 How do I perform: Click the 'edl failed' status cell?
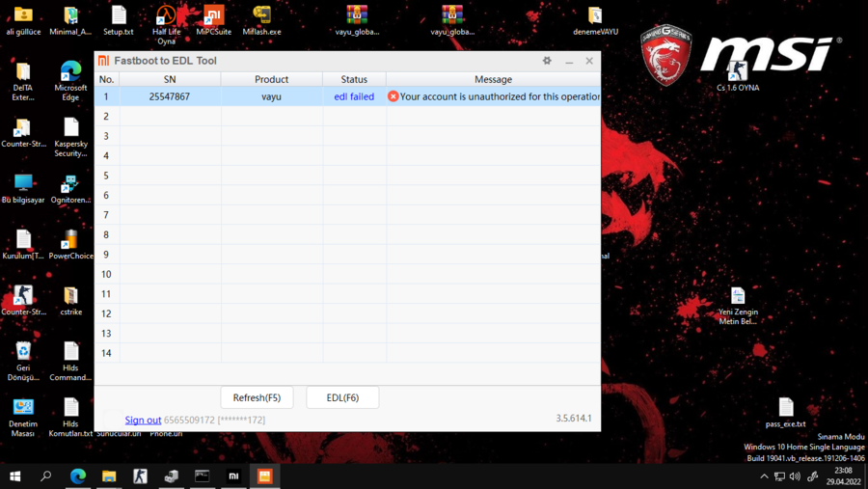click(354, 96)
